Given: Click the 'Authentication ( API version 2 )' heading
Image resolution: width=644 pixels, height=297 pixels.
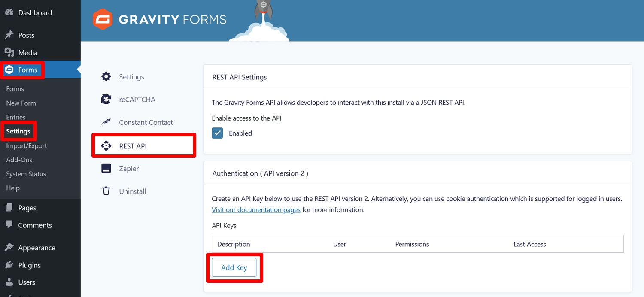Looking at the screenshot, I should (x=260, y=173).
